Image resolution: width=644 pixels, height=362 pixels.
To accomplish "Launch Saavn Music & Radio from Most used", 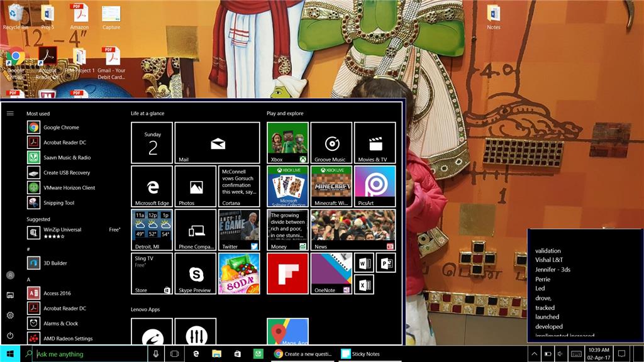I will [x=75, y=158].
